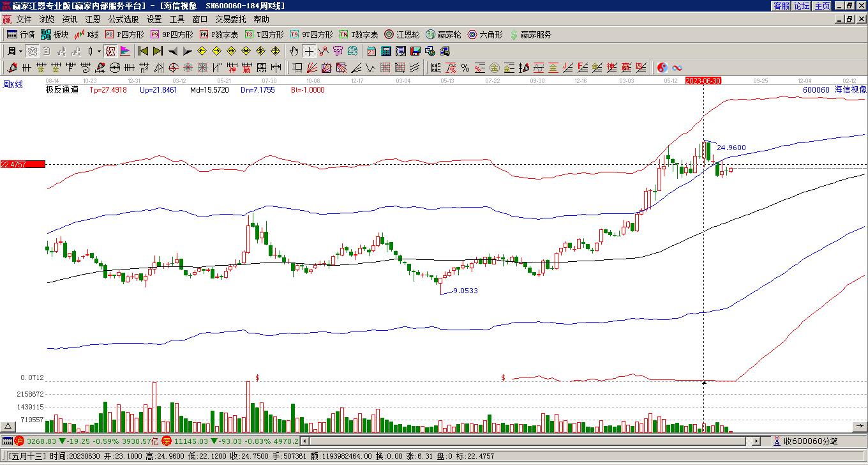Click the 周K线 chart label
This screenshot has width=868, height=465.
(x=13, y=84)
